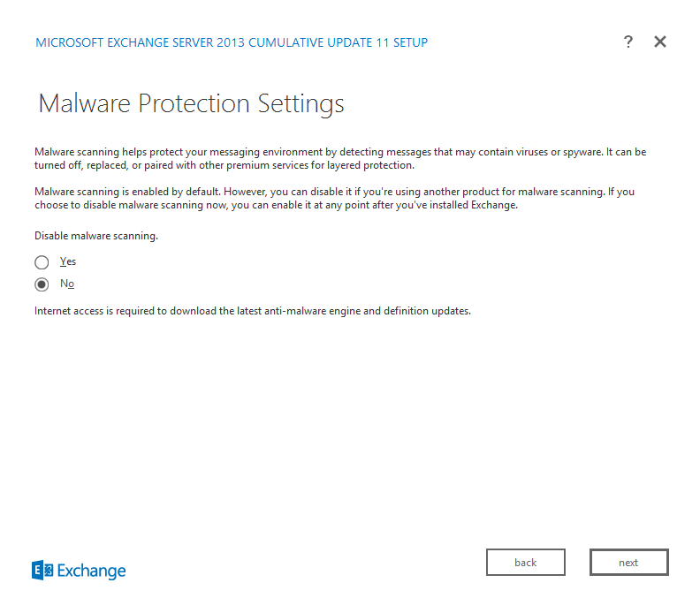This screenshot has height=613, width=700.
Task: Click the Exchange wordmark beside the logo
Action: [92, 571]
